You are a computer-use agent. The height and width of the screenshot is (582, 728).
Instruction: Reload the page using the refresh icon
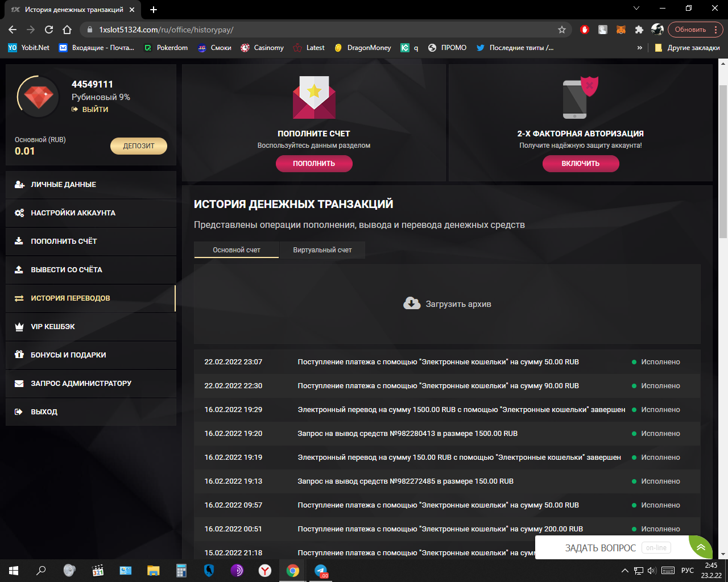[x=49, y=30]
